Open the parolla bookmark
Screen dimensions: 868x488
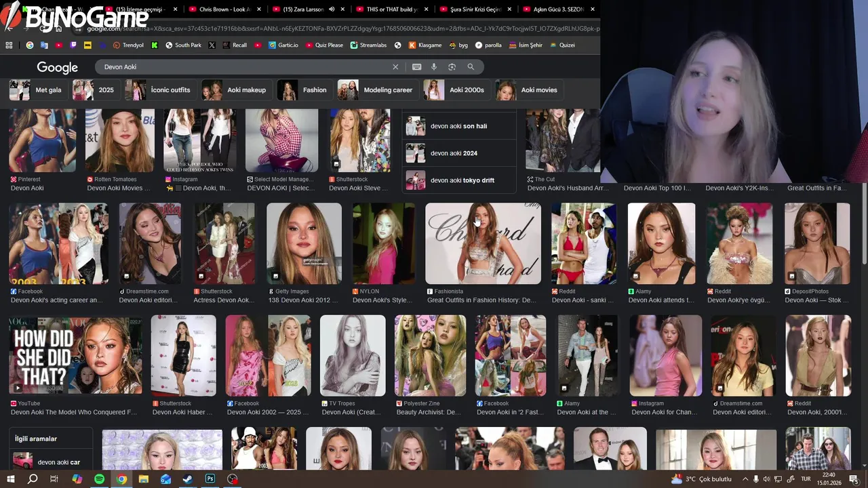click(488, 45)
